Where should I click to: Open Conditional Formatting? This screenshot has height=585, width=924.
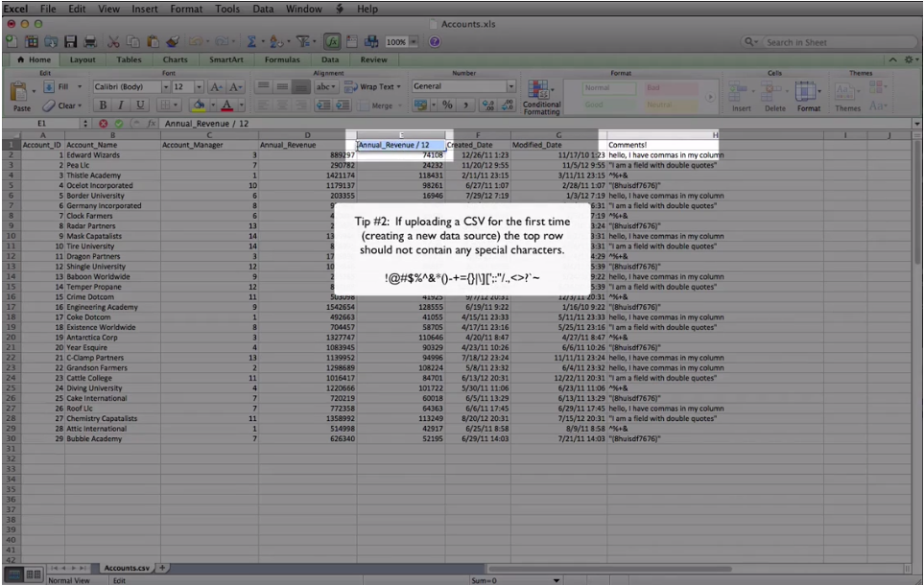point(541,97)
